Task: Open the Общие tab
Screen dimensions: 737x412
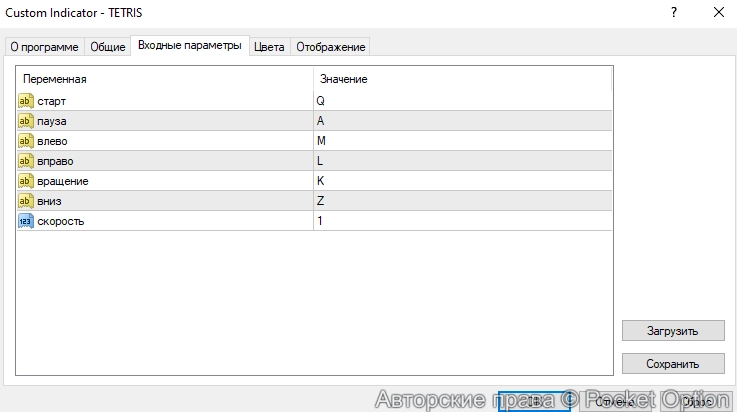Action: click(108, 47)
